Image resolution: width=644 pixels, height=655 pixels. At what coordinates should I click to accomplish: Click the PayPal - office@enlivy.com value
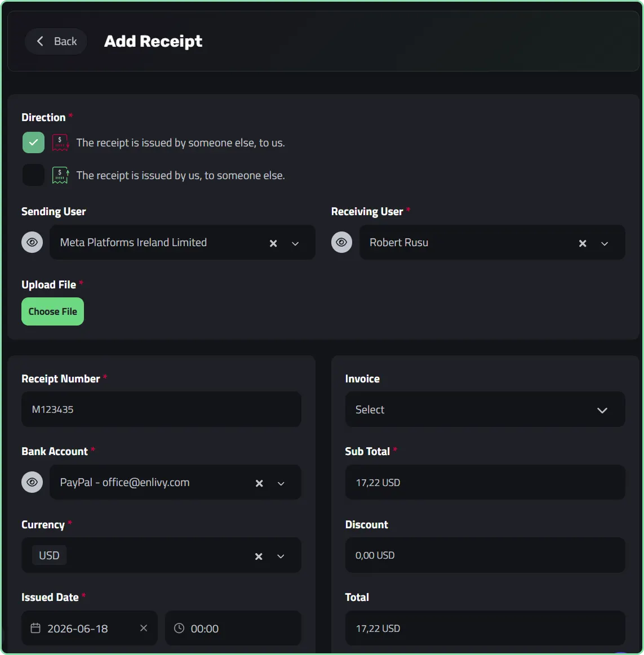(125, 482)
